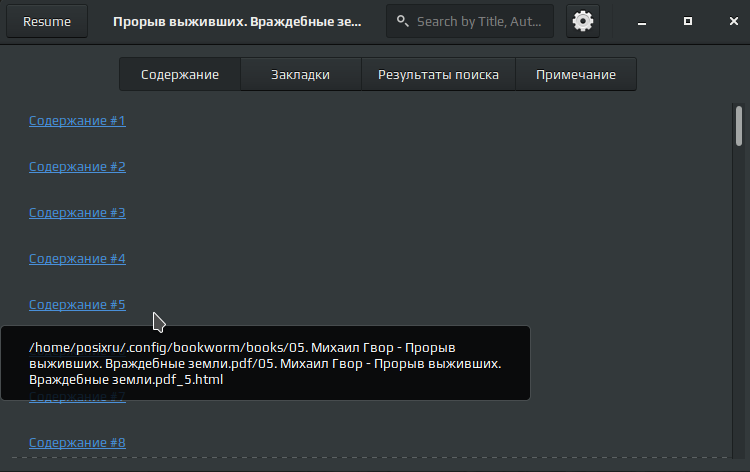Click the Resume button
The image size is (750, 472).
pyautogui.click(x=47, y=22)
